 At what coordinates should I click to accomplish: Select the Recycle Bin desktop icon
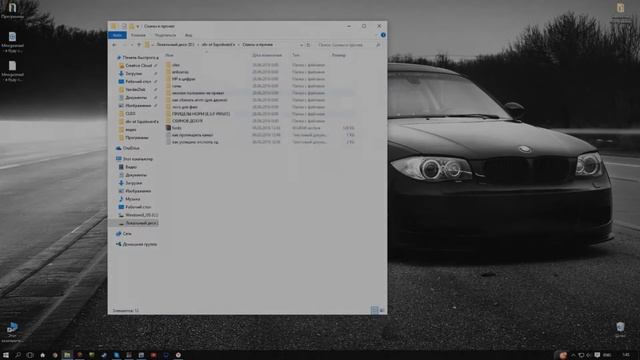(620, 330)
